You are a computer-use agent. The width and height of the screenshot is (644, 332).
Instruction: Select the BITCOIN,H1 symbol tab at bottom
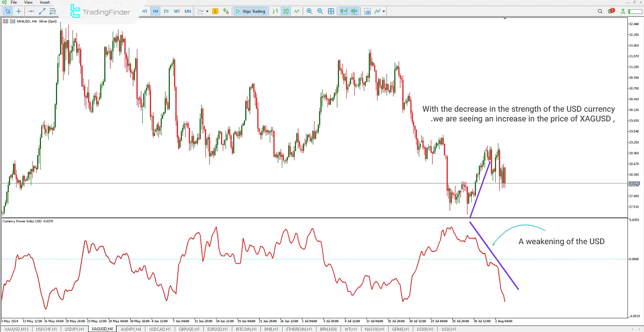click(x=246, y=329)
